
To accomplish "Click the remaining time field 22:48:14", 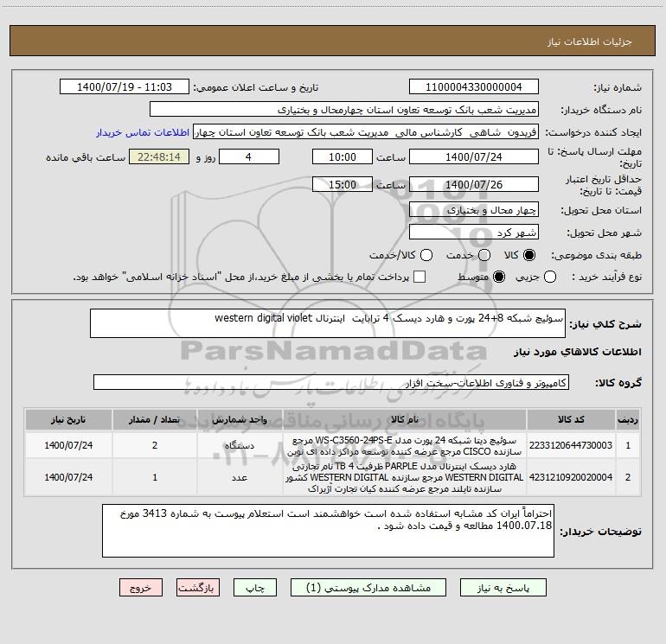I will [159, 156].
